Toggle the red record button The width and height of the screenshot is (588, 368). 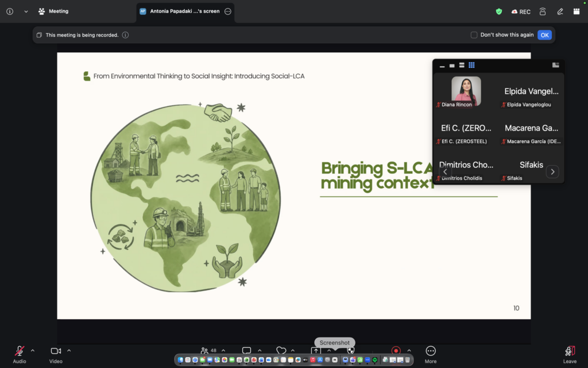point(396,351)
